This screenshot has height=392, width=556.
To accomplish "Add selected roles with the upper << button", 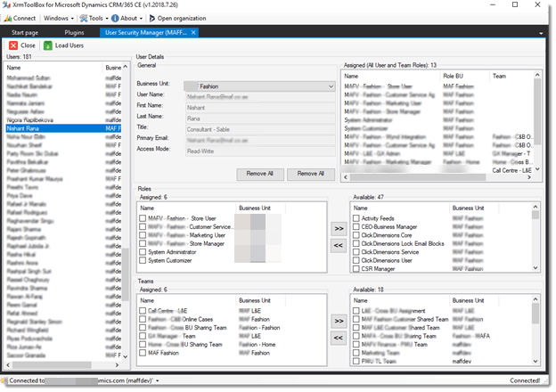I will 338,247.
